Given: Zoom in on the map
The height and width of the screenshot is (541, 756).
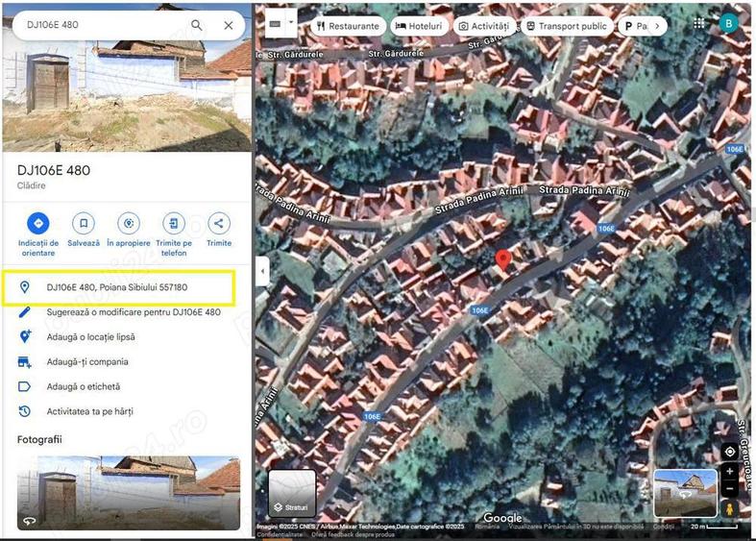Looking at the screenshot, I should point(730,473).
